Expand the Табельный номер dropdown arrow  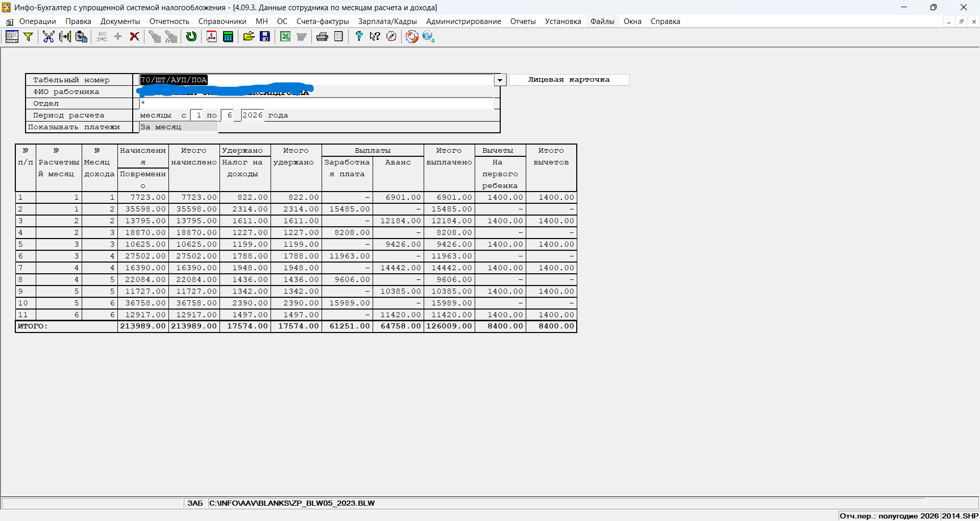point(500,80)
